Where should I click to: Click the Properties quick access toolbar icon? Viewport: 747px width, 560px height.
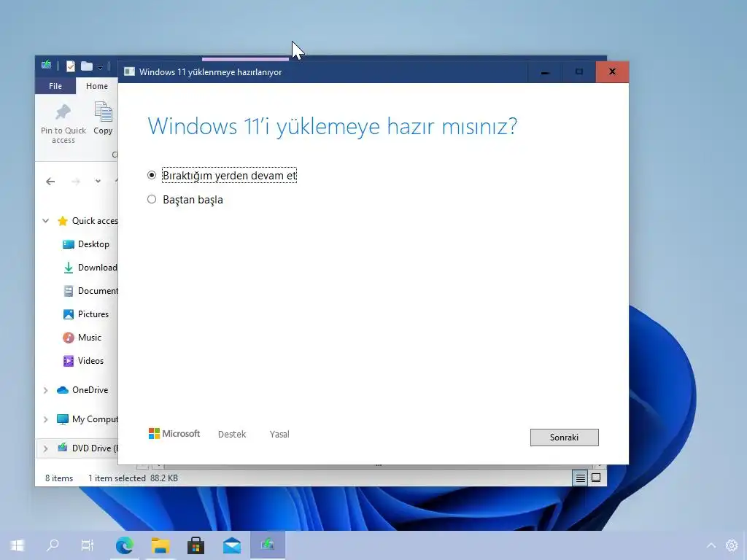click(71, 66)
